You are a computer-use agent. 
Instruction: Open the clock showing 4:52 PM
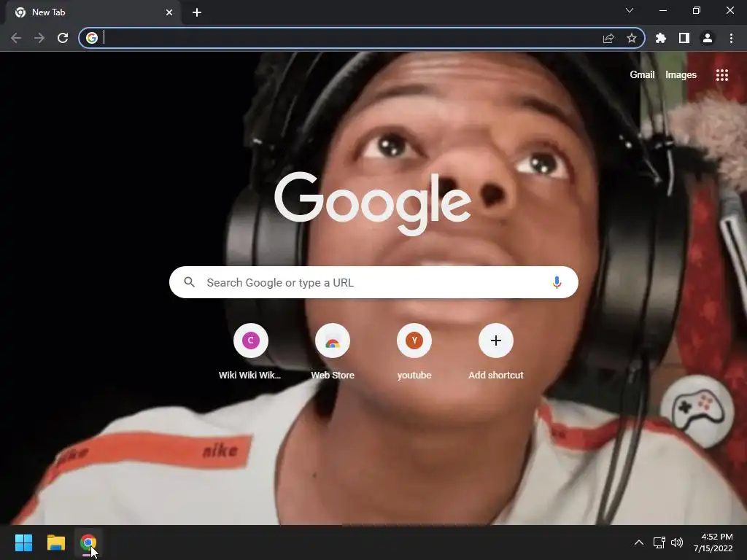713,542
